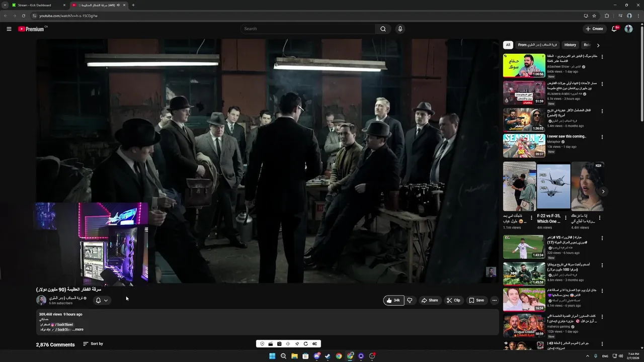
Task: Click the speaker icon in floating toolbar
Action: (288, 344)
